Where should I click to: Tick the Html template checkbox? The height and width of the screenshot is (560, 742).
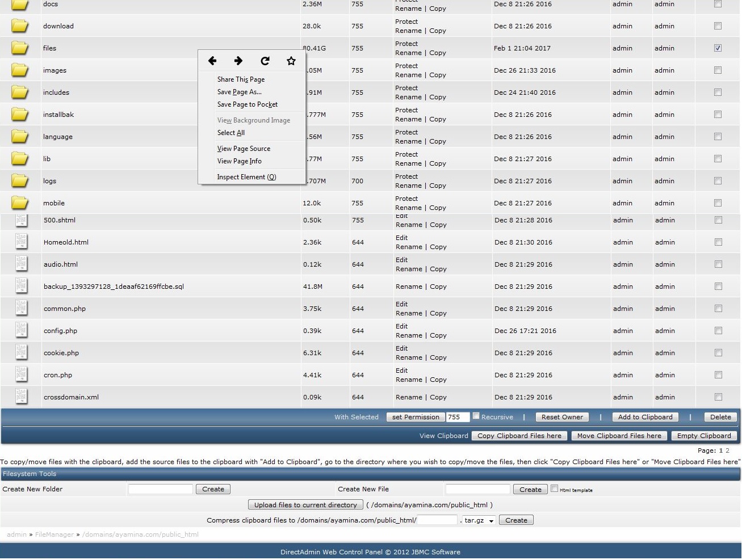point(554,489)
